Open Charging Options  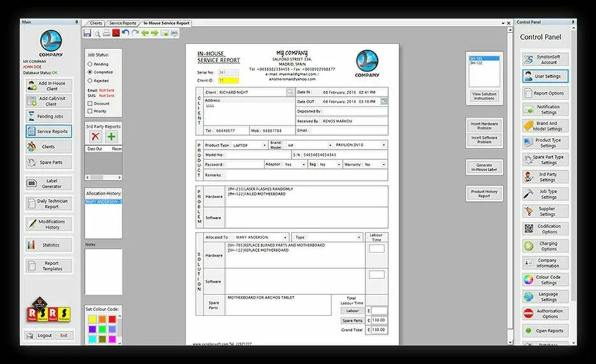click(x=546, y=246)
